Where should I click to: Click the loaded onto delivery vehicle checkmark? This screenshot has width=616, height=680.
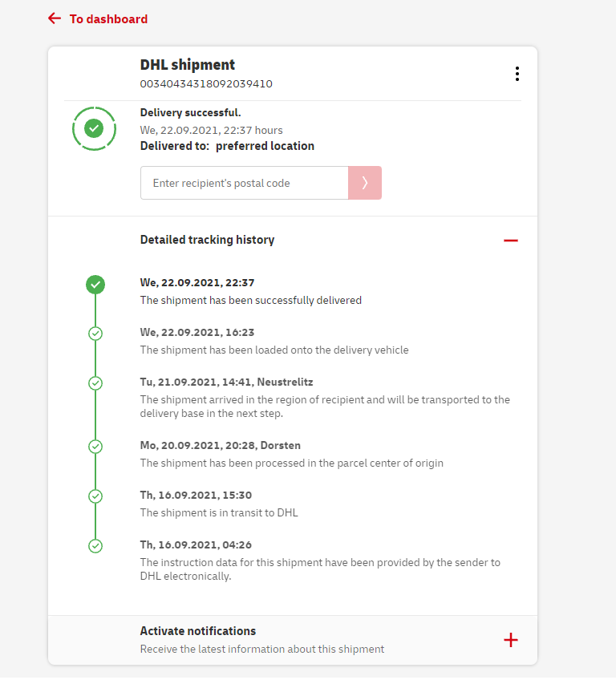[x=95, y=334]
